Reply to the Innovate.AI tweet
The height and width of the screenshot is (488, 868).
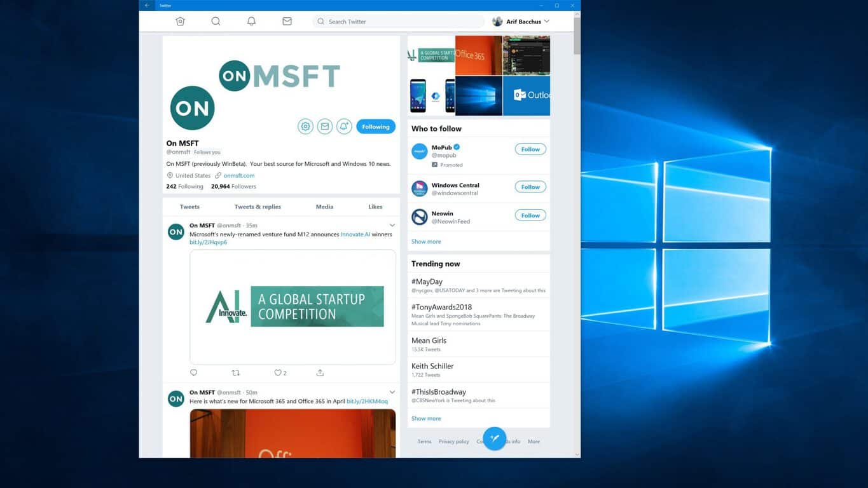194,373
